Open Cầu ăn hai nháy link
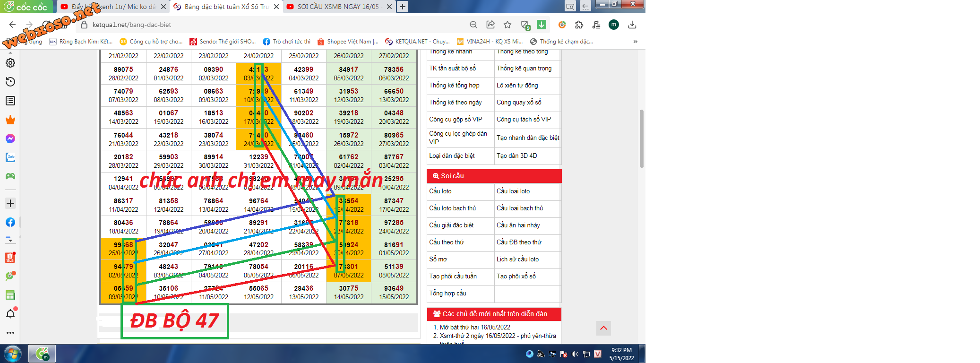The height and width of the screenshot is (363, 980). (x=518, y=225)
